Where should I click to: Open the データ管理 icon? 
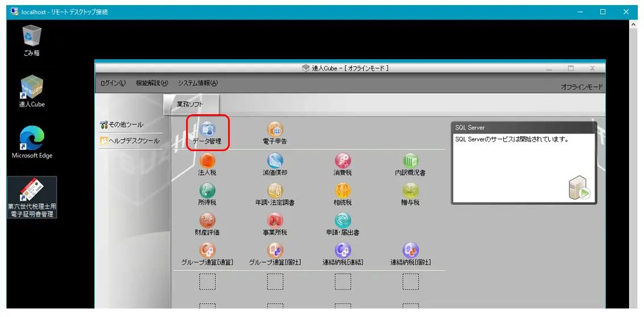pos(207,131)
